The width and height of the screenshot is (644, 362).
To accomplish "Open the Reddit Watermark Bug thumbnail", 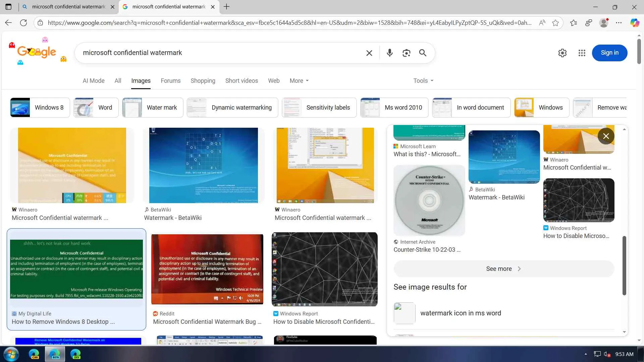I will coord(207,269).
